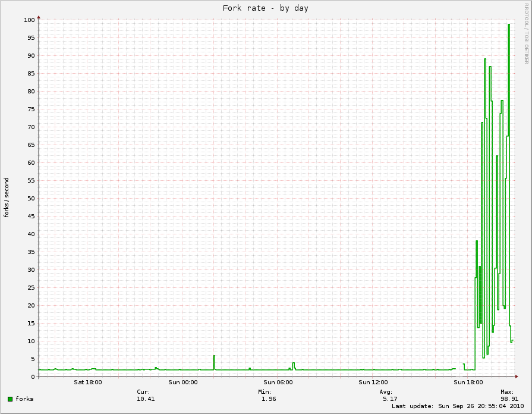532x414 pixels.
Task: Click the y-axis label 50
Action: coord(31,198)
